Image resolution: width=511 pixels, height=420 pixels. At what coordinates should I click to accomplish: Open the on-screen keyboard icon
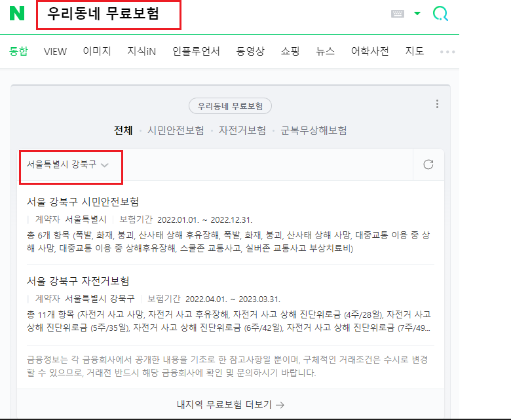coord(397,13)
